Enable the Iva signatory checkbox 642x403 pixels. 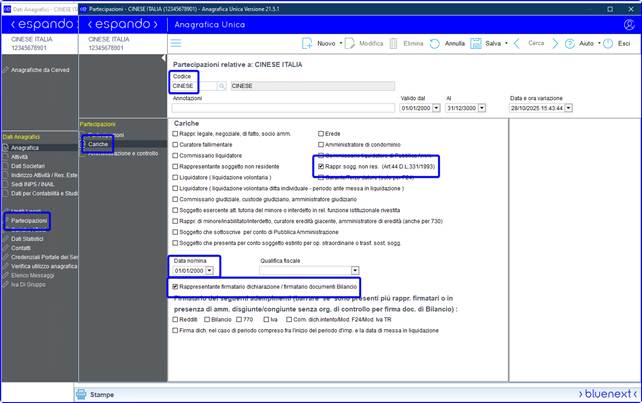point(266,319)
